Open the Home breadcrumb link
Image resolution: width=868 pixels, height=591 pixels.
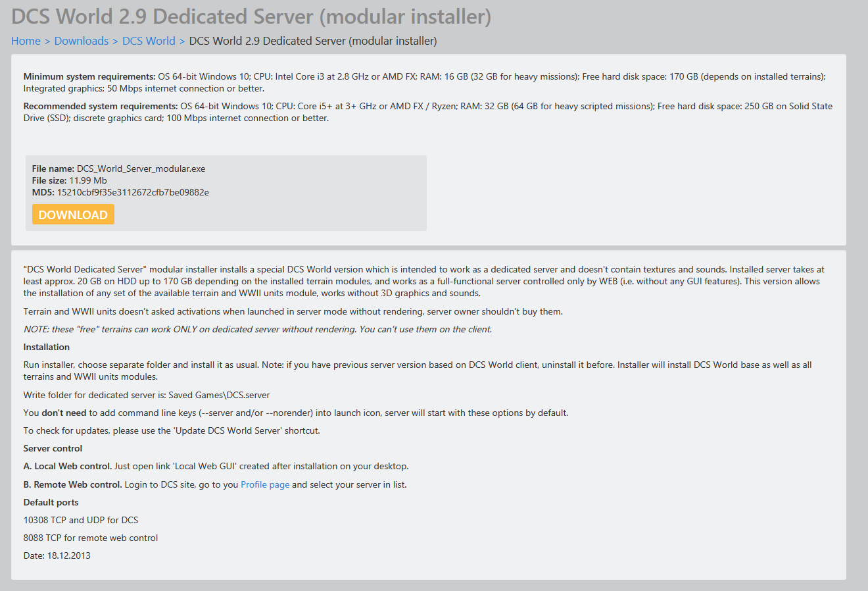pyautogui.click(x=26, y=41)
